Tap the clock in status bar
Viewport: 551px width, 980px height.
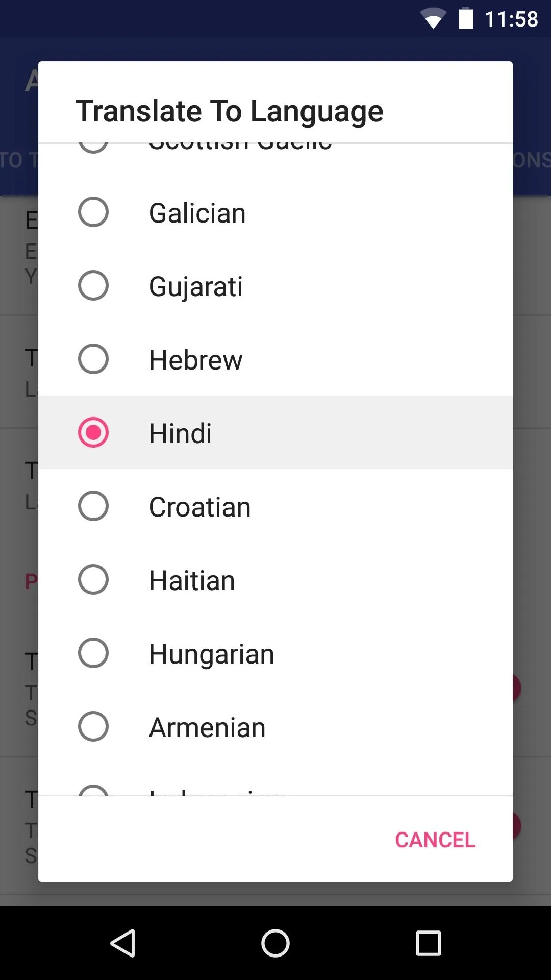pos(511,19)
